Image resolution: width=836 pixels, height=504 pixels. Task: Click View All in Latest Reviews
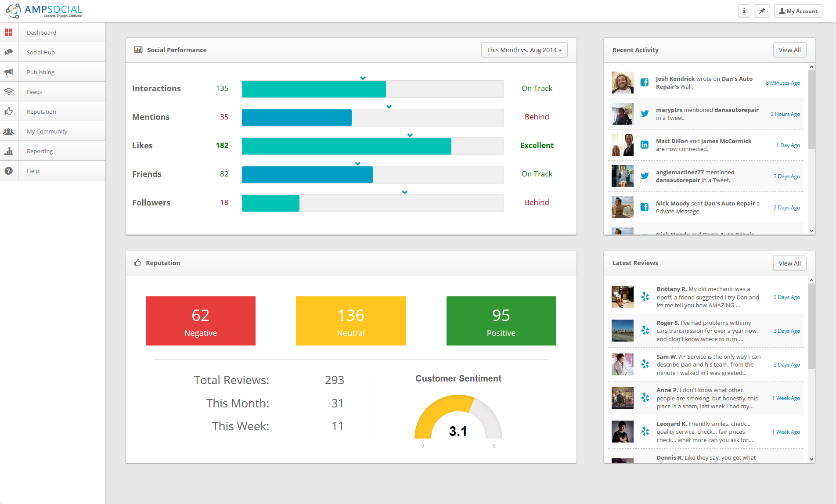point(789,263)
